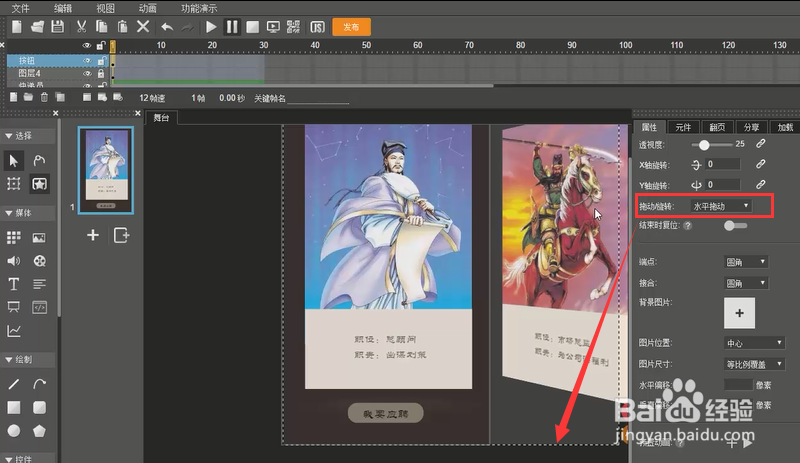Open the 文件 menu
This screenshot has height=463, width=800.
21,8
